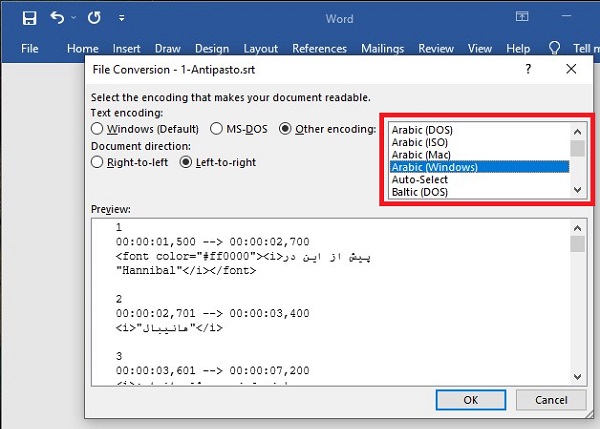This screenshot has width=600, height=429.
Task: Click the Save icon in quick access toolbar
Action: pos(29,18)
